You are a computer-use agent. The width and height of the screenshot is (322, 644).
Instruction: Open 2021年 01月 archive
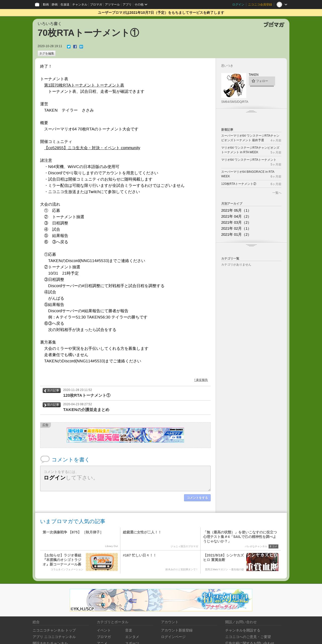235,234
